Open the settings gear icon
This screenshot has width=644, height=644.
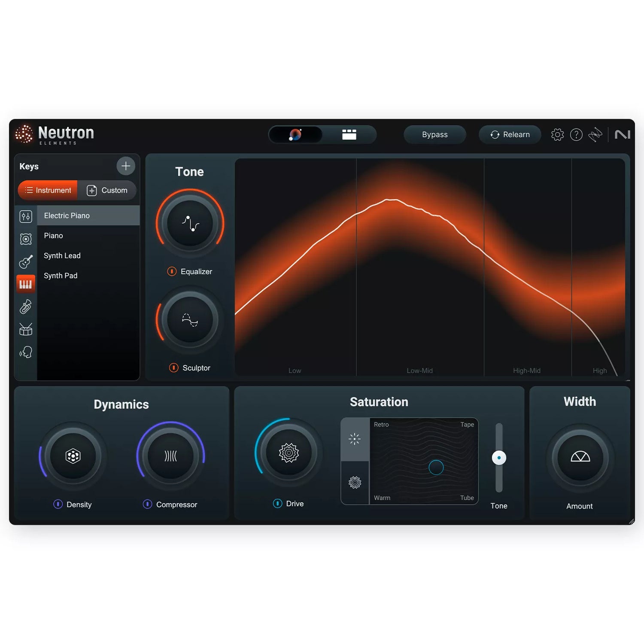point(557,135)
